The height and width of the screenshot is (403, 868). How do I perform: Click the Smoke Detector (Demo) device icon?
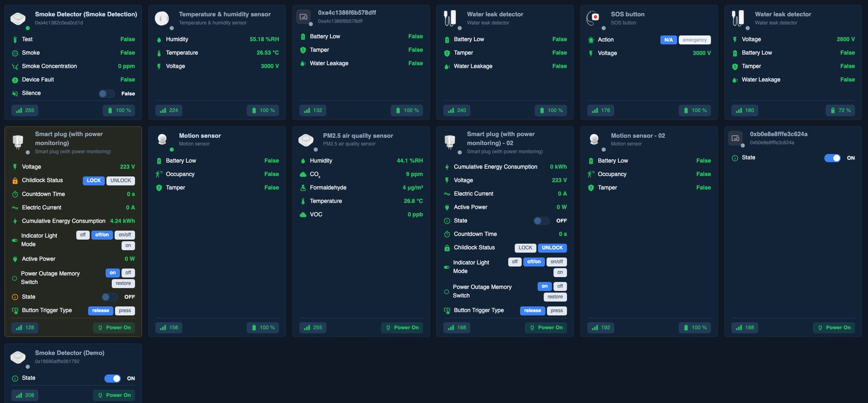18,357
